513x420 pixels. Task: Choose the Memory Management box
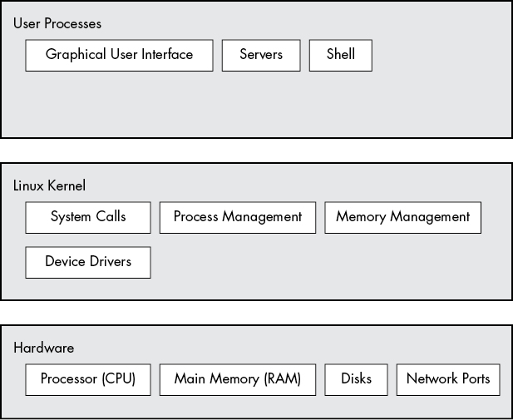(402, 217)
